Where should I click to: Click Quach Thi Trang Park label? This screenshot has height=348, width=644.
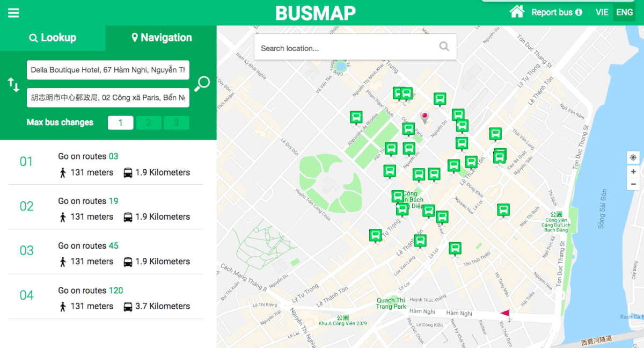pos(391,303)
